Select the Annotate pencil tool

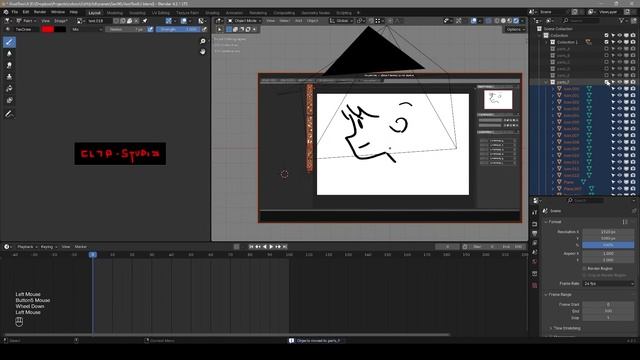pos(9,115)
